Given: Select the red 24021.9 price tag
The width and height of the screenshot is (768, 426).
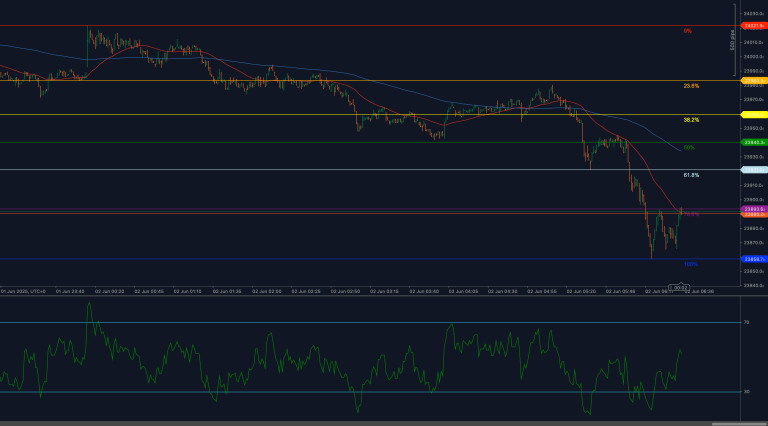Looking at the screenshot, I should click(x=754, y=25).
